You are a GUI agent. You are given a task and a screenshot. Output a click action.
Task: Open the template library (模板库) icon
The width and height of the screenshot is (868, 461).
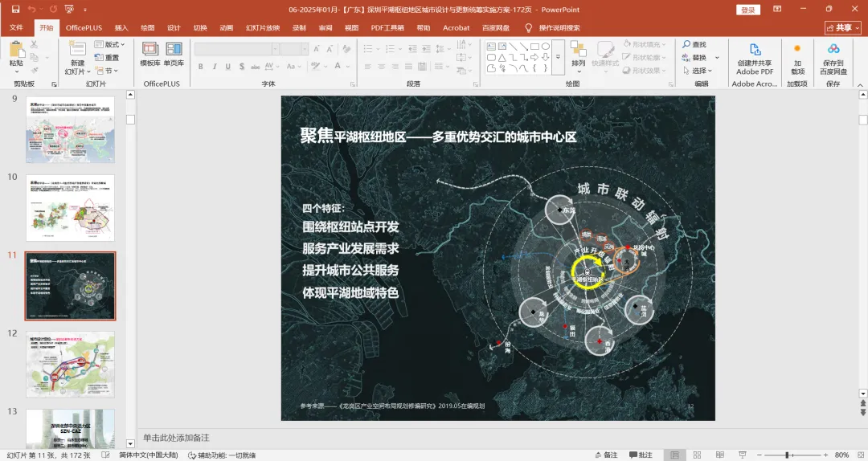[x=150, y=49]
